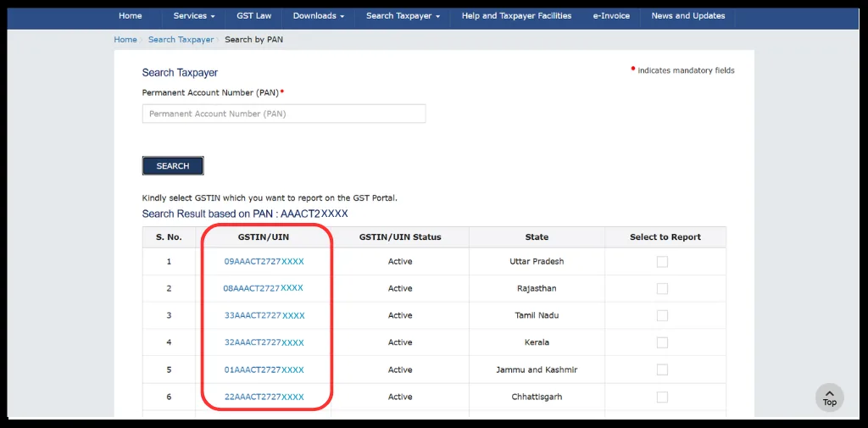The width and height of the screenshot is (868, 428).
Task: Click Active status in Uttar Pradesh row
Action: click(400, 261)
